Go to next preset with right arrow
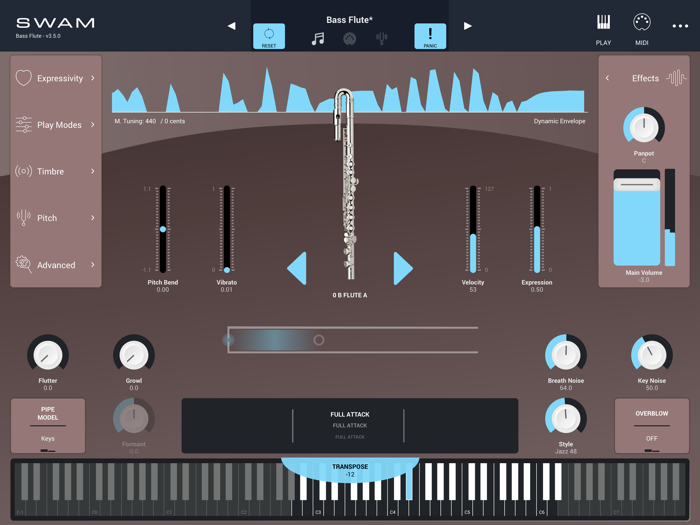 click(x=467, y=26)
